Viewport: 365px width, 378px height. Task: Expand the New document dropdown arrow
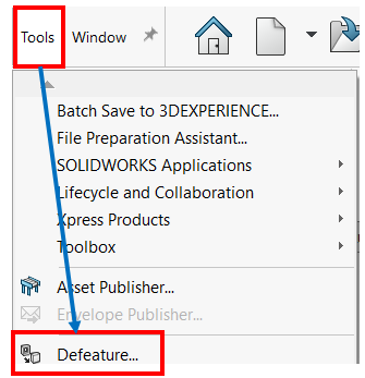point(311,34)
